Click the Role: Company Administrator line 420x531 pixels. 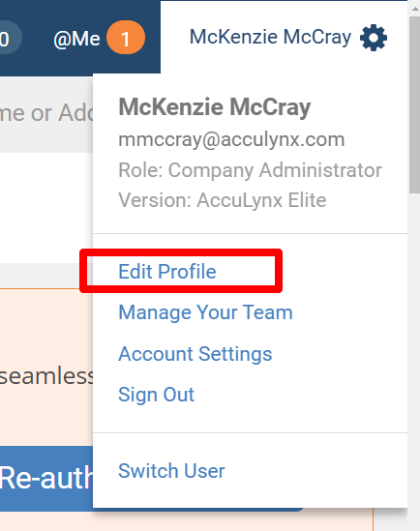(250, 170)
